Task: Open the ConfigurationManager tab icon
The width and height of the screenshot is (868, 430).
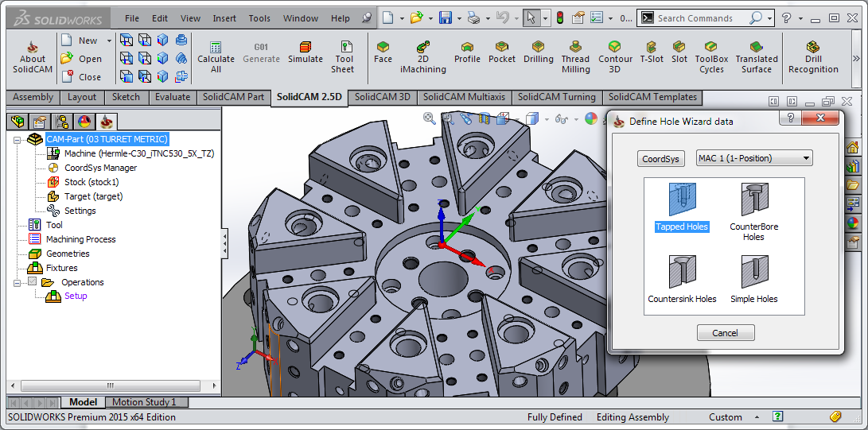Action: (x=62, y=121)
